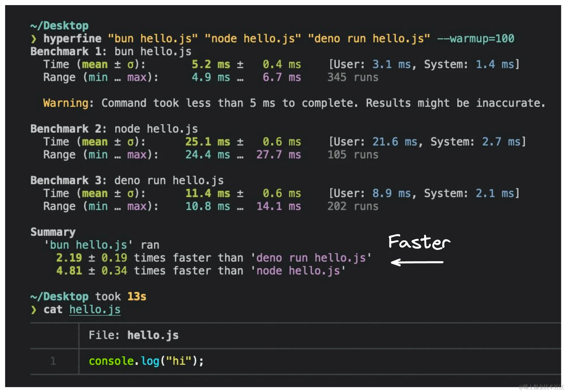Click the 'Benchmark 1: bun hello.js' heading
Viewport: 566px width, 392px height.
[111, 51]
